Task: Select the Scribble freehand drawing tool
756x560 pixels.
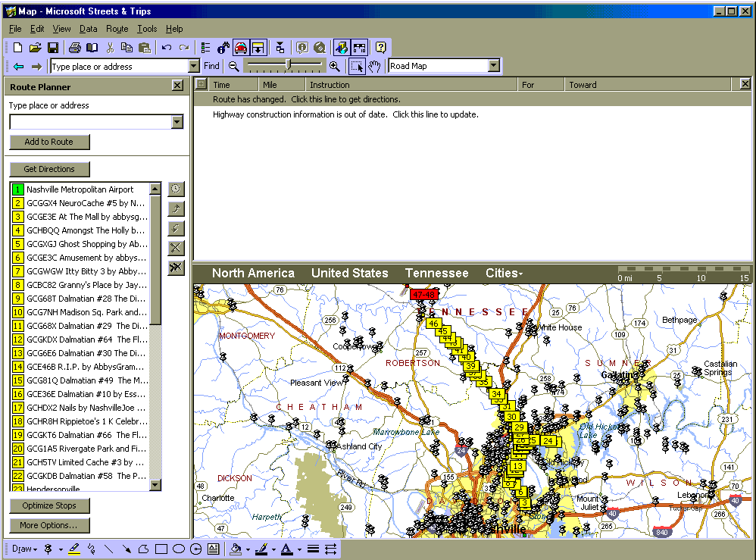Action: tap(92, 549)
